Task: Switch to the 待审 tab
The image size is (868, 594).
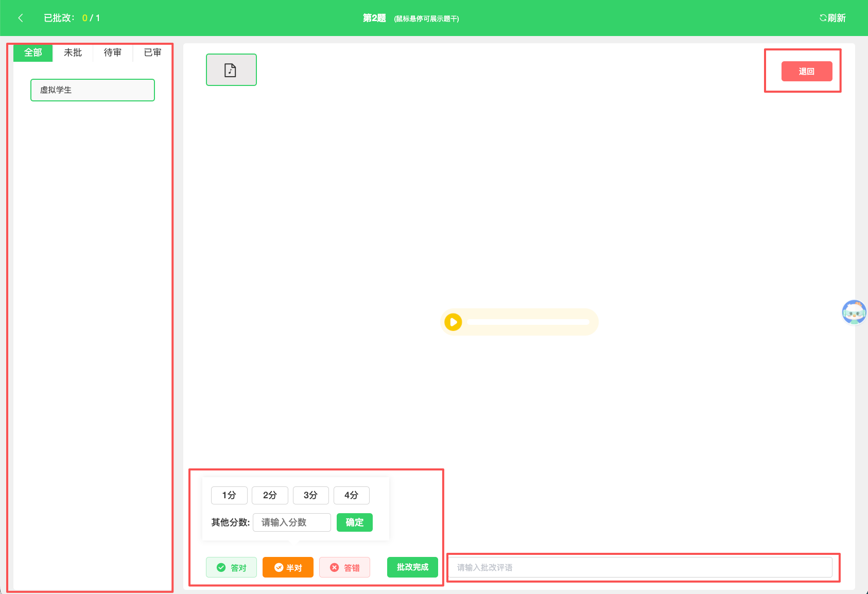Action: click(113, 53)
